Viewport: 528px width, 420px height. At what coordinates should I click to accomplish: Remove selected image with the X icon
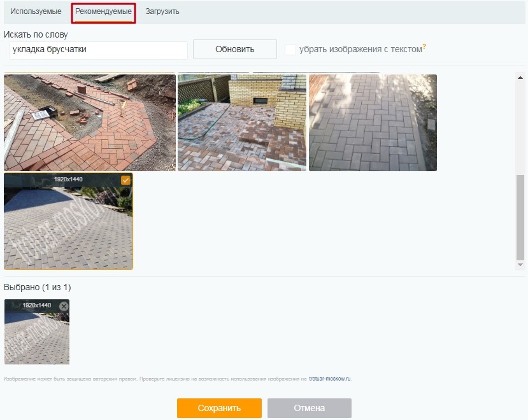pyautogui.click(x=64, y=306)
